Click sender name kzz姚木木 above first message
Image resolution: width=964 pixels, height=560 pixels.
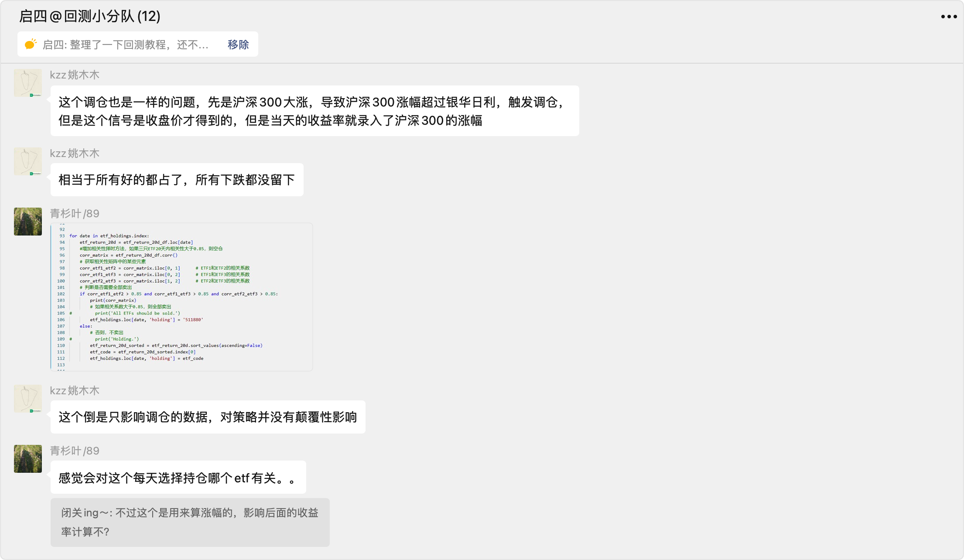click(75, 75)
